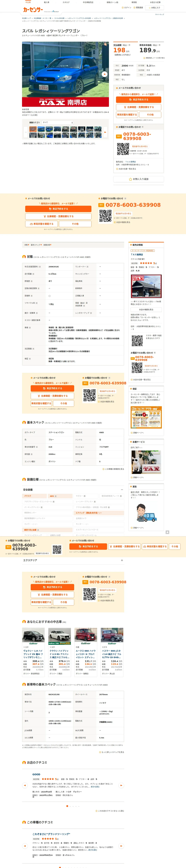The image size is (186, 868).
Task: Show previous thumbnails with left arrow
Action: tap(26, 132)
